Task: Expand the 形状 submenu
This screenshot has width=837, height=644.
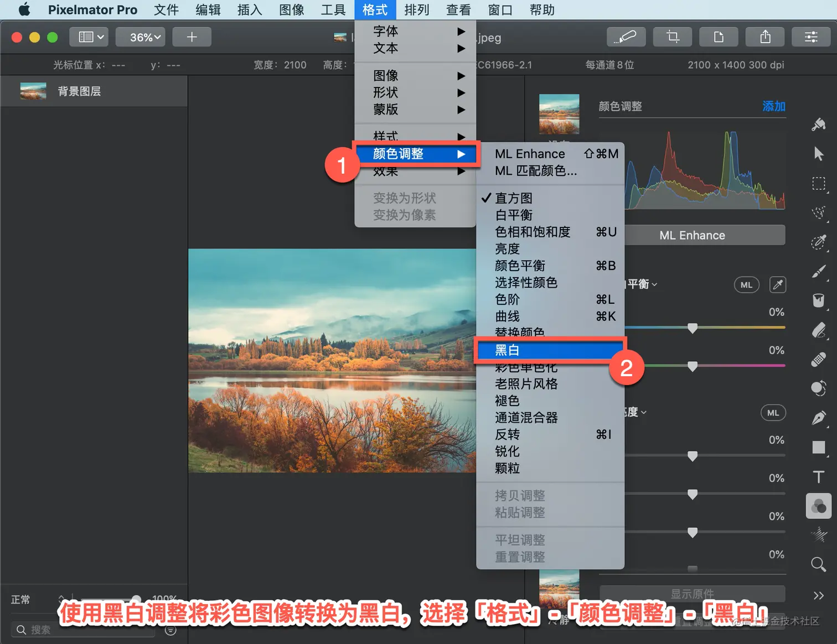Action: (415, 92)
